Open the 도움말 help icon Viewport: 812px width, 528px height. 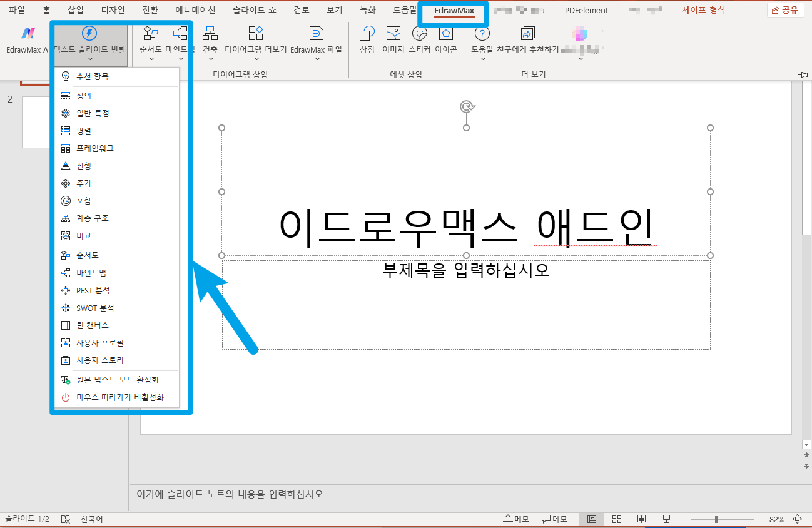click(482, 34)
